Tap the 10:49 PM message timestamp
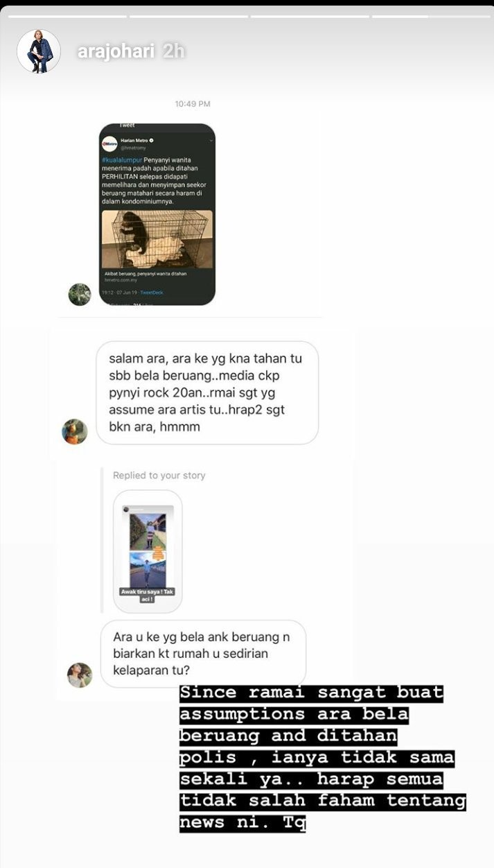This screenshot has width=494, height=868. pos(193,104)
